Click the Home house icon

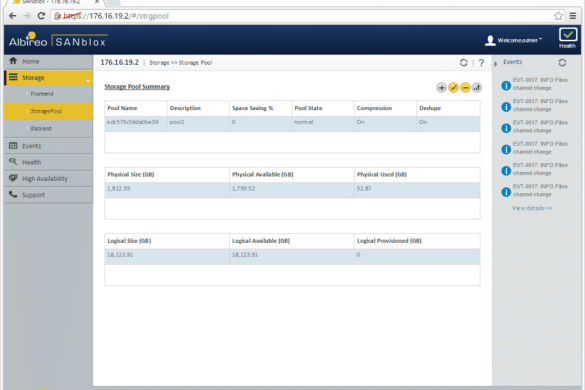tap(13, 60)
